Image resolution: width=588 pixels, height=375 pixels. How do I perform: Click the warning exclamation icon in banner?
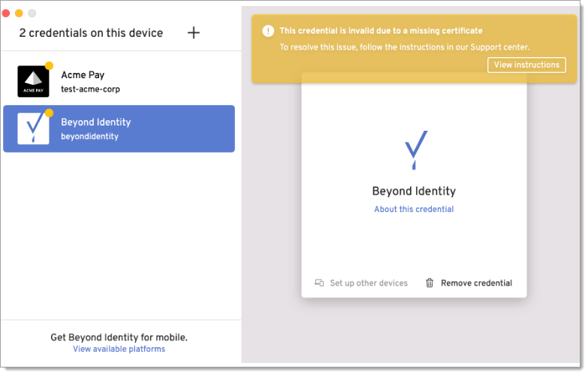point(268,31)
